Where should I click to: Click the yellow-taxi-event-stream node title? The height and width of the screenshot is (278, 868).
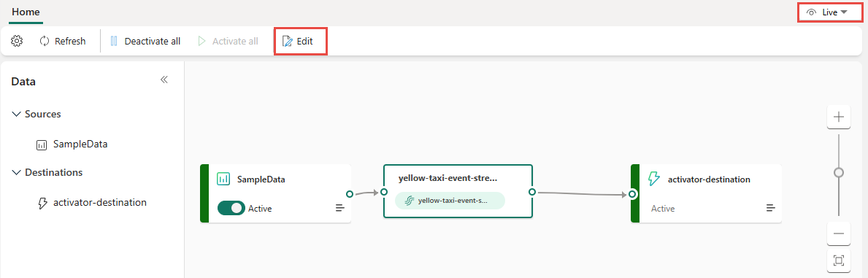coord(448,178)
